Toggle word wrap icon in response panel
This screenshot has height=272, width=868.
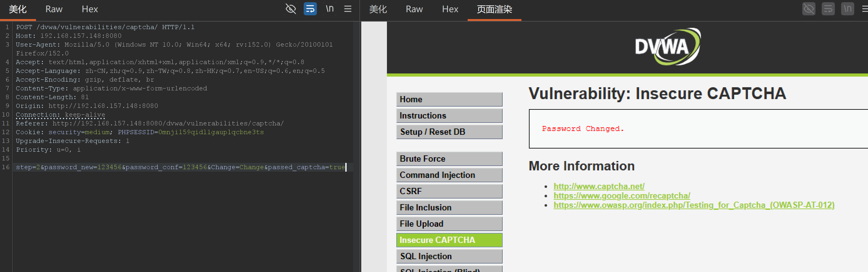tap(828, 9)
